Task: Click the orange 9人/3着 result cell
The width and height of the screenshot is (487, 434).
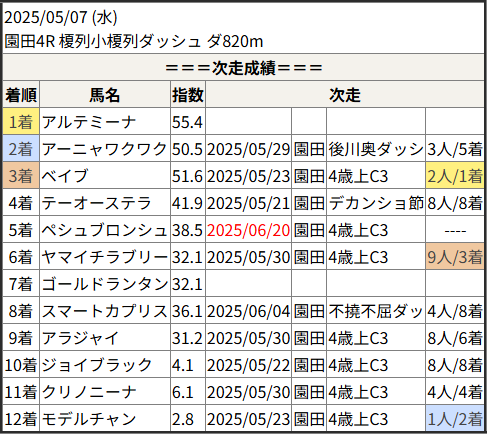Action: [455, 257]
